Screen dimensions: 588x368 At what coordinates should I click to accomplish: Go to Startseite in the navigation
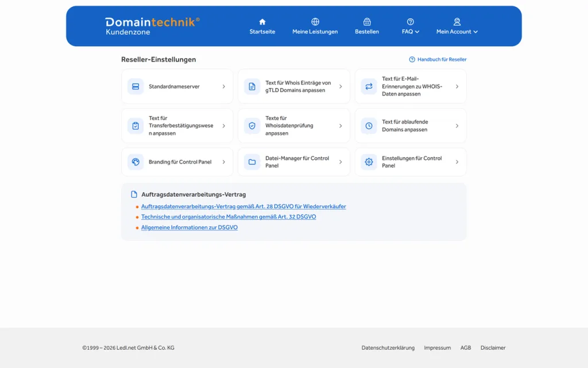(x=262, y=32)
